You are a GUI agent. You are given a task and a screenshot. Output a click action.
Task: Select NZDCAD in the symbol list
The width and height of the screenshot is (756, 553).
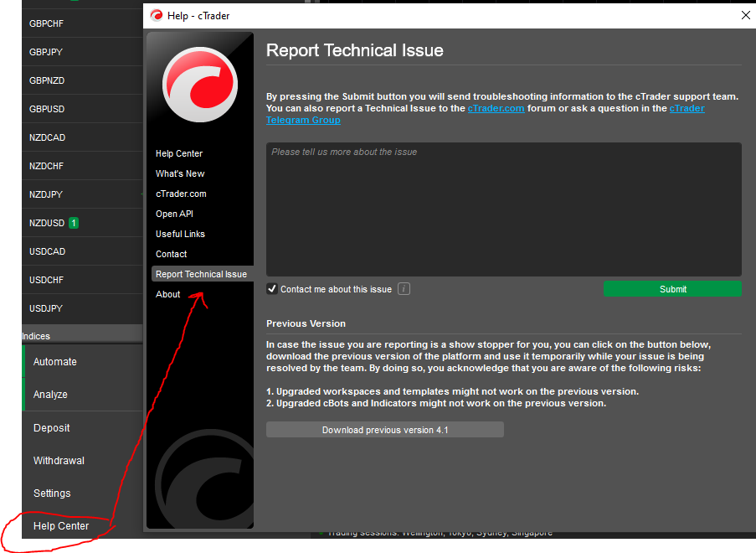(x=82, y=137)
